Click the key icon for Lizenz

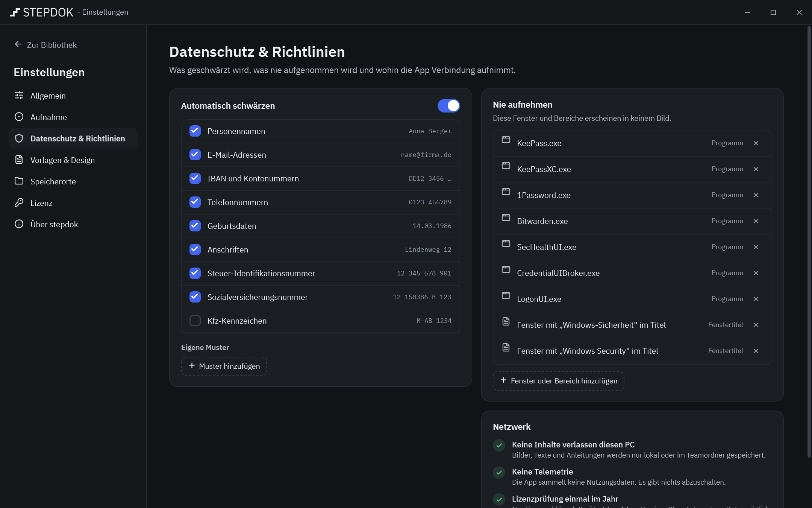click(19, 203)
